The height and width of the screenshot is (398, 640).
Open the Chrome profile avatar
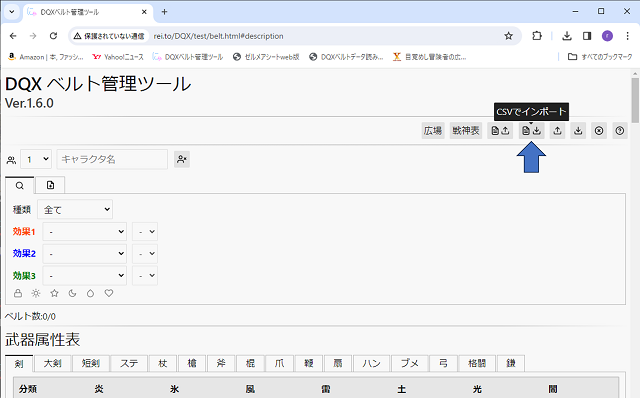coord(607,36)
